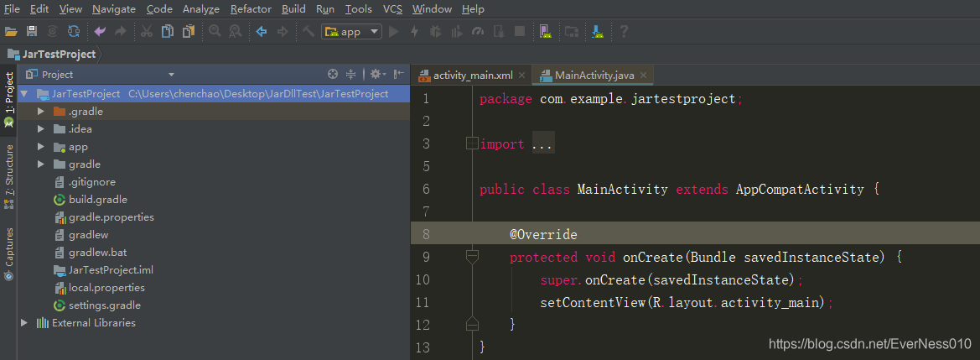Image resolution: width=980 pixels, height=360 pixels.
Task: Click Scroll from Source target icon
Action: click(x=333, y=74)
